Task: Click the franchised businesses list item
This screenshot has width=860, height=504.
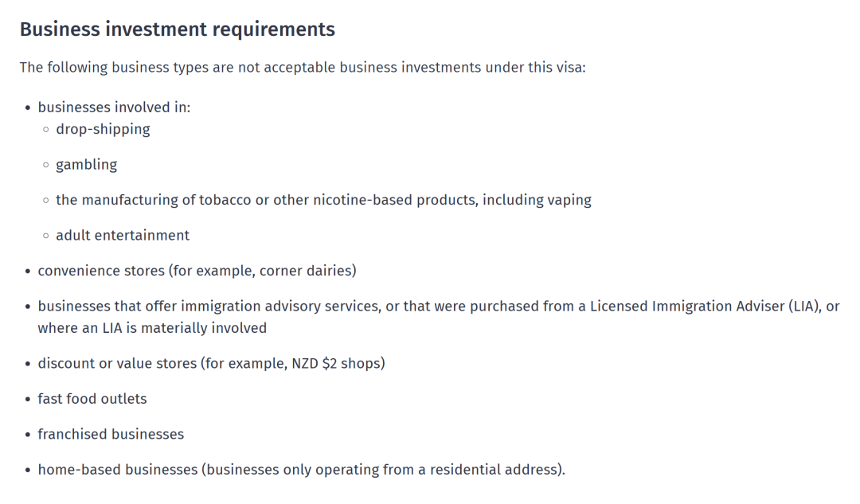Action: click(x=111, y=435)
